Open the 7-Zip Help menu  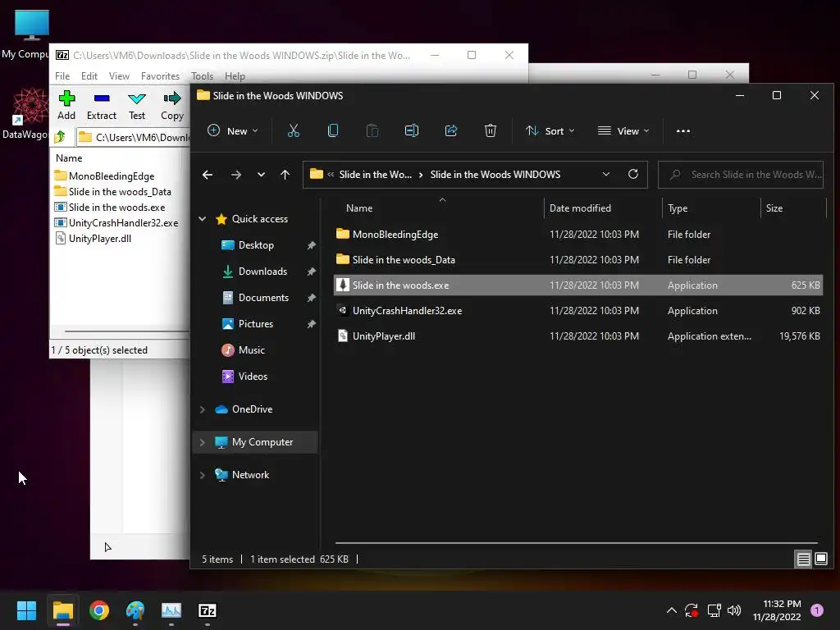click(235, 76)
